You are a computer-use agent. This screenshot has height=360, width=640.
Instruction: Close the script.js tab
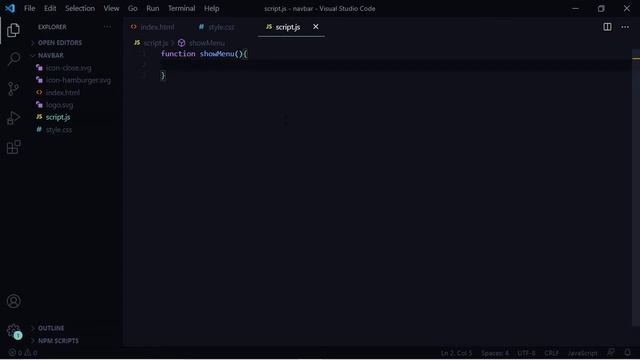(316, 27)
